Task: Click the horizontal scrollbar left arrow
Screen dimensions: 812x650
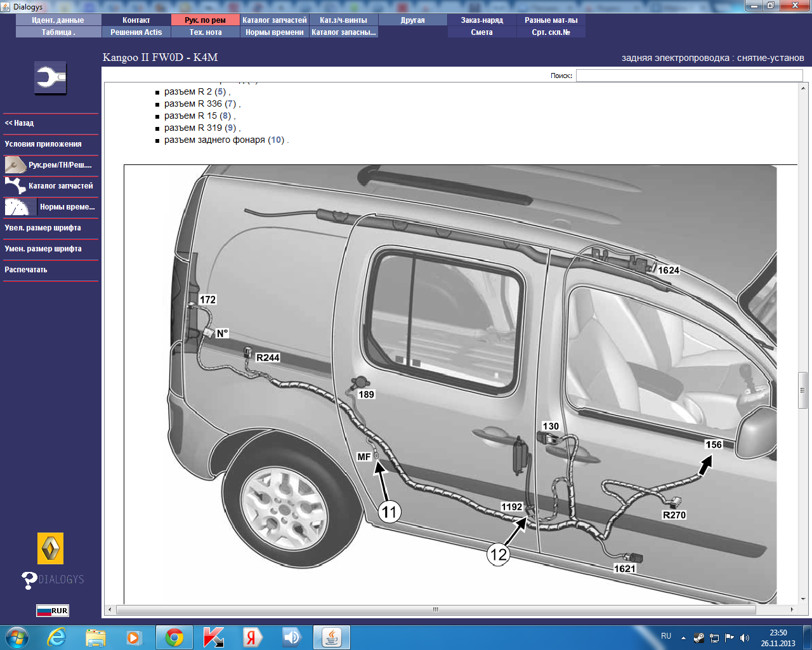Action: click(x=110, y=609)
